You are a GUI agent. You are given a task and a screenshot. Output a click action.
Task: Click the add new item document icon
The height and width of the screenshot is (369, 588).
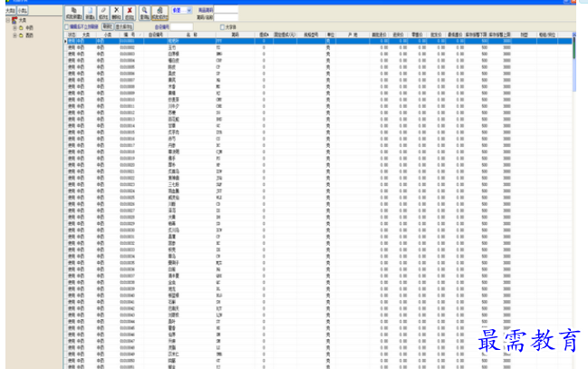(x=90, y=13)
